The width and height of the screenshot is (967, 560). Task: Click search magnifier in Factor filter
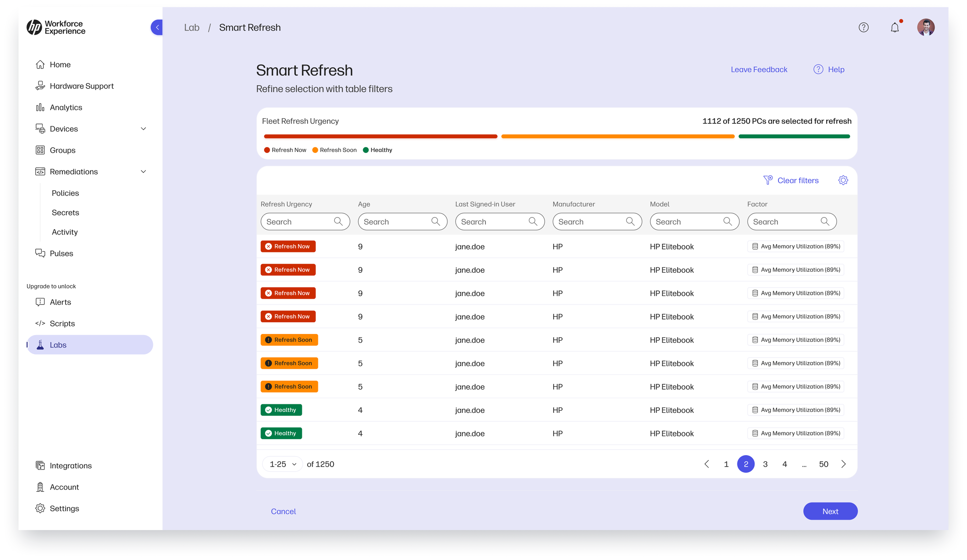(825, 222)
